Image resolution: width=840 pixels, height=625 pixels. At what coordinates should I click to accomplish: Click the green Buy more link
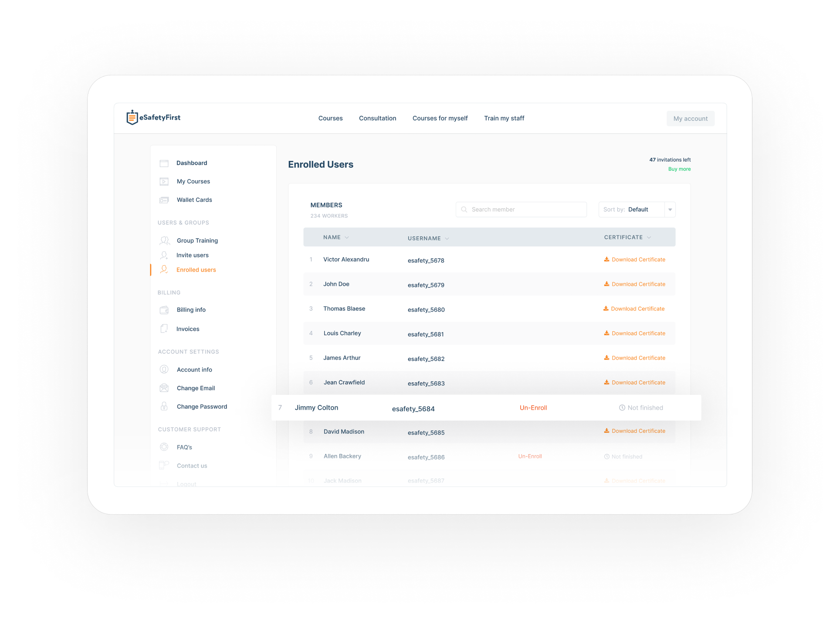pos(680,169)
